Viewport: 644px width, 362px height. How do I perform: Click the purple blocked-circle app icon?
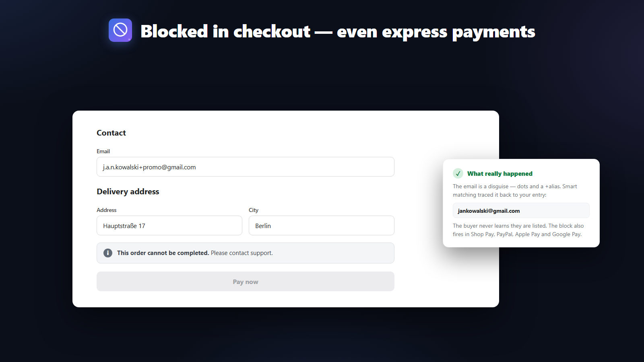click(x=120, y=30)
